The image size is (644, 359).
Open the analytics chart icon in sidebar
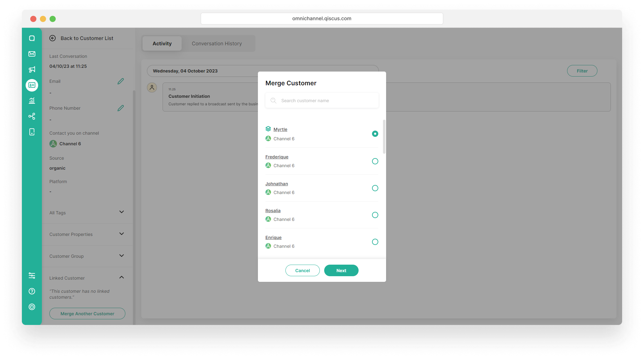pos(32,101)
